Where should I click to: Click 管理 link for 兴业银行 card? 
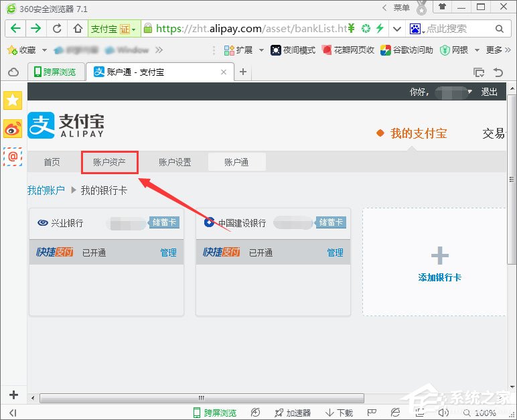(168, 253)
